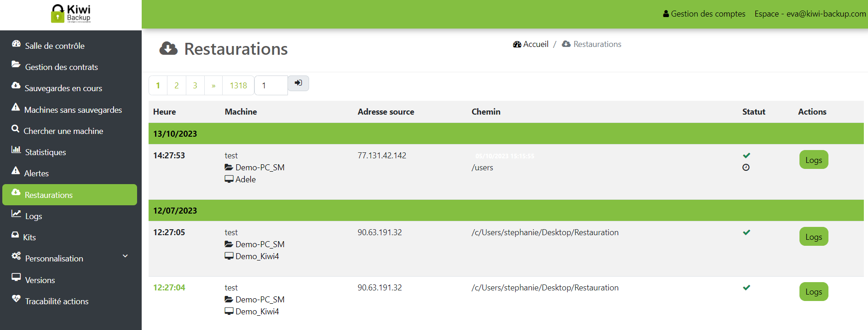Click Demo-PC_SM in the 12:27:04 row
This screenshot has height=330, width=868.
(260, 300)
